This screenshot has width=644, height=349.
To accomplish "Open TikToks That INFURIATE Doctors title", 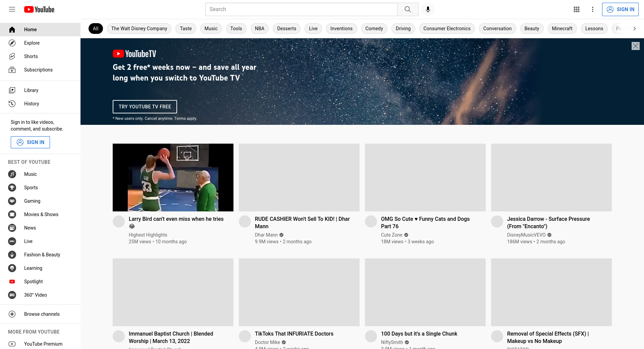I will click(294, 334).
